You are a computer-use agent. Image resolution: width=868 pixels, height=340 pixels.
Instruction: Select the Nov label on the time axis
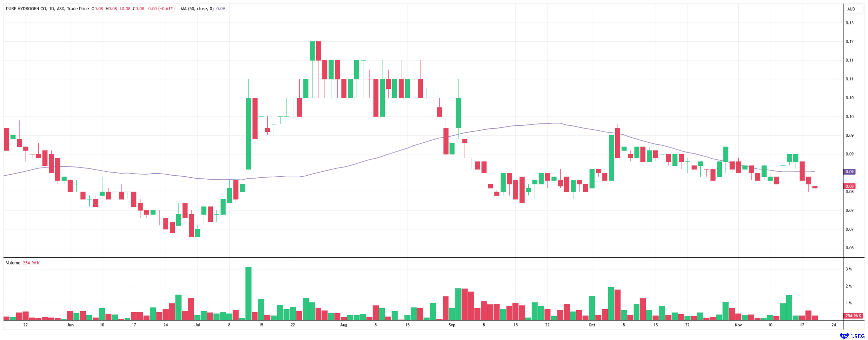pos(738,325)
